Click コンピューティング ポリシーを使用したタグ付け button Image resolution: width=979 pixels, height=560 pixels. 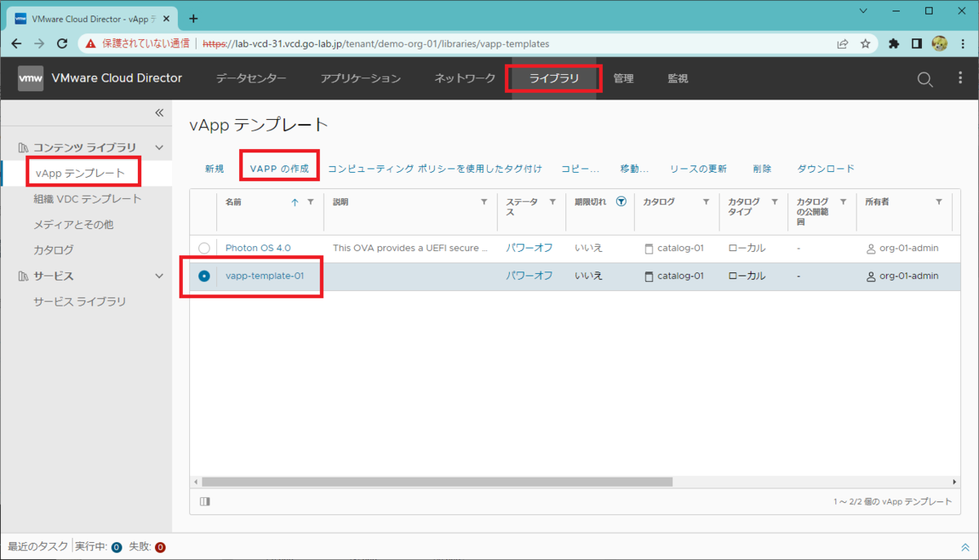(435, 169)
